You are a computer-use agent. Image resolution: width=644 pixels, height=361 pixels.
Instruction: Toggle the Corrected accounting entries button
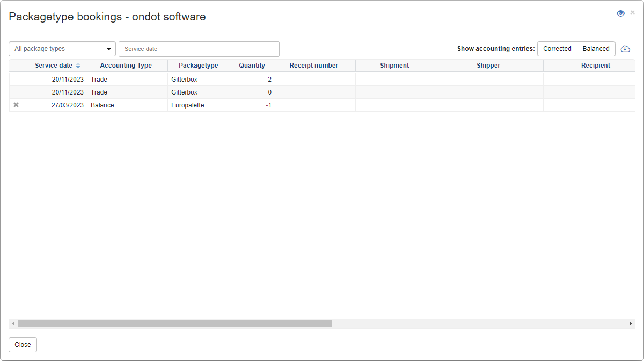(x=557, y=49)
